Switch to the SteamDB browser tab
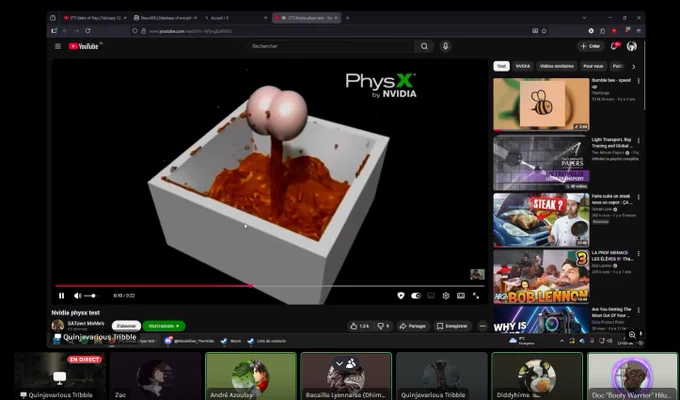680x400 pixels. tap(165, 18)
